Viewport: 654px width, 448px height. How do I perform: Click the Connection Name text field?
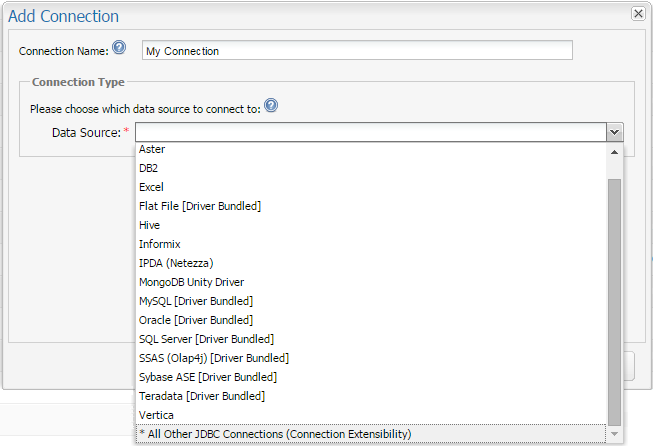click(355, 50)
